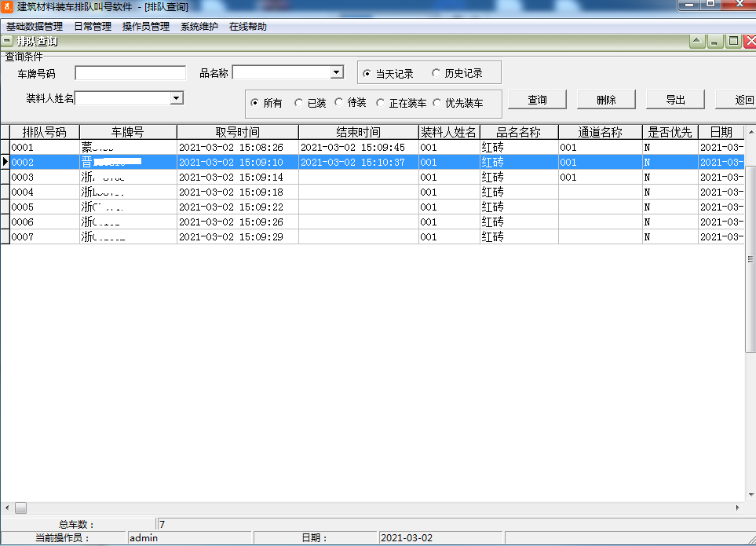Click the horizontal scrollbar left arrow
The image size is (756, 546).
5,509
